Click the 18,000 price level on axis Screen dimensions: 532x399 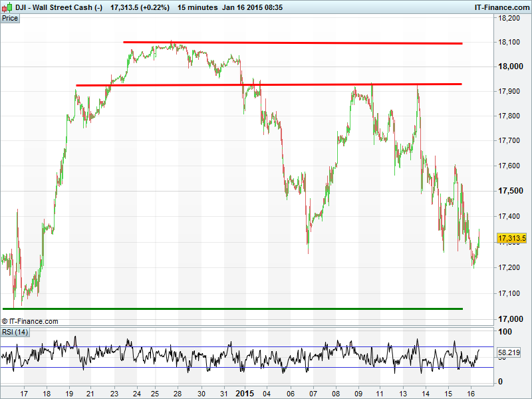click(x=510, y=66)
